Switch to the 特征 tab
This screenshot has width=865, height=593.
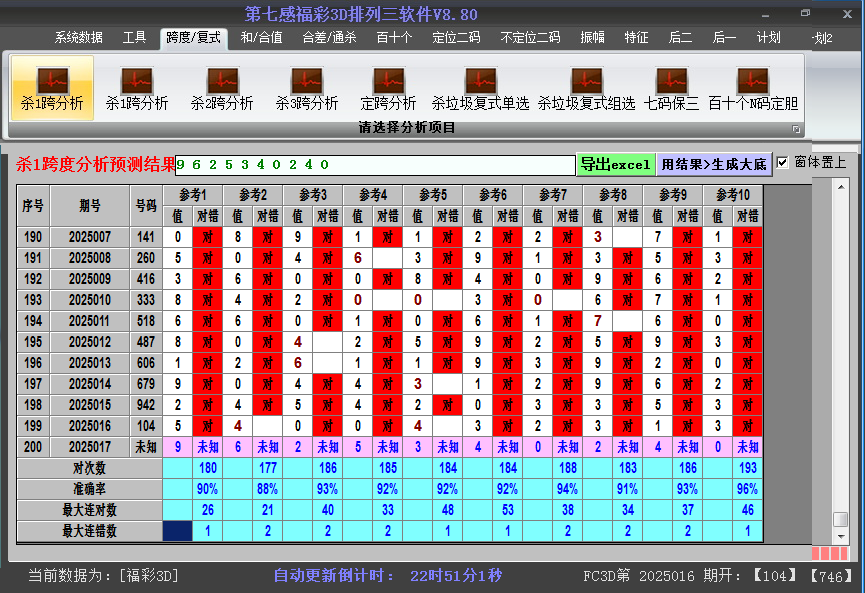pyautogui.click(x=637, y=38)
